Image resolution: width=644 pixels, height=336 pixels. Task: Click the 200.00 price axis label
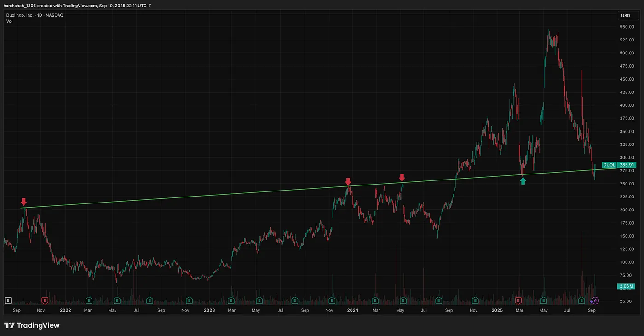[x=626, y=210]
